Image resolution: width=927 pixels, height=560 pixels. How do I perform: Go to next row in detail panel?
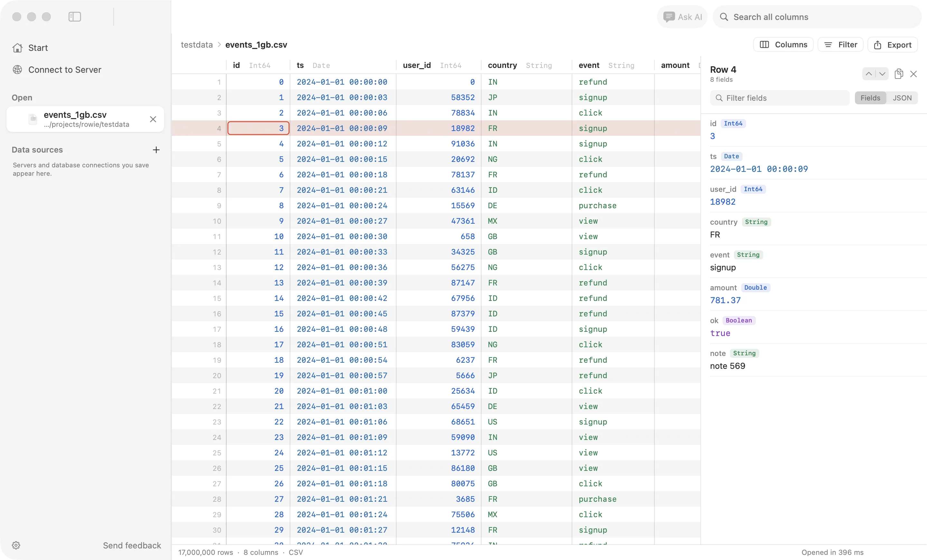pos(882,74)
